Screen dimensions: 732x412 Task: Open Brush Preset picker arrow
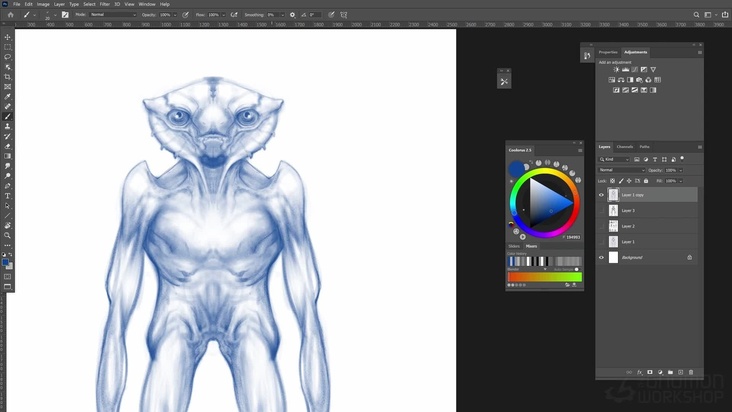coord(55,15)
